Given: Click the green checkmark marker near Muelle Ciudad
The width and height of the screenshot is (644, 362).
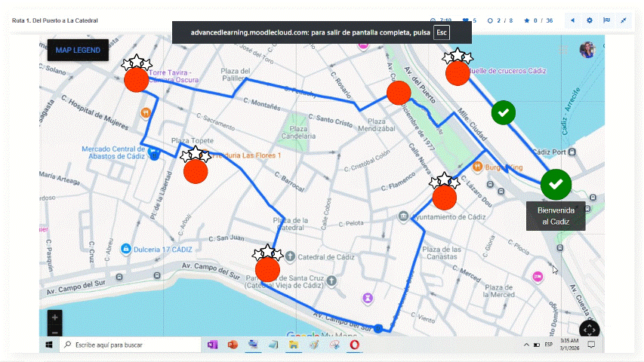Looking at the screenshot, I should point(504,112).
